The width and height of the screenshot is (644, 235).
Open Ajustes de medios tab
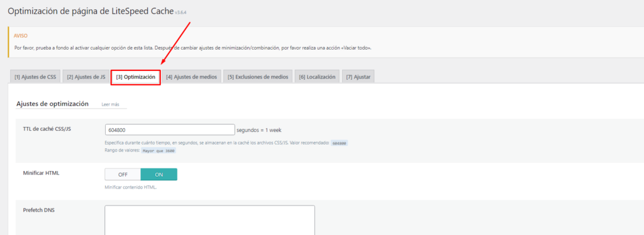pos(191,77)
